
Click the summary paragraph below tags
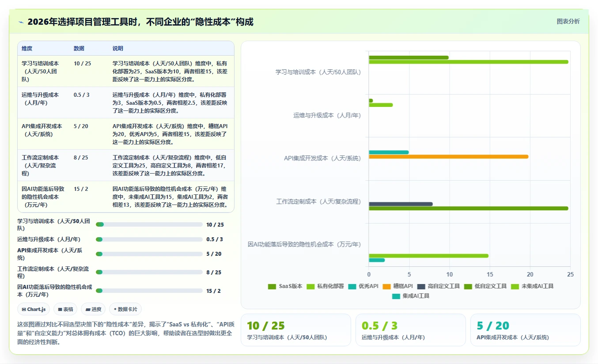click(x=125, y=333)
